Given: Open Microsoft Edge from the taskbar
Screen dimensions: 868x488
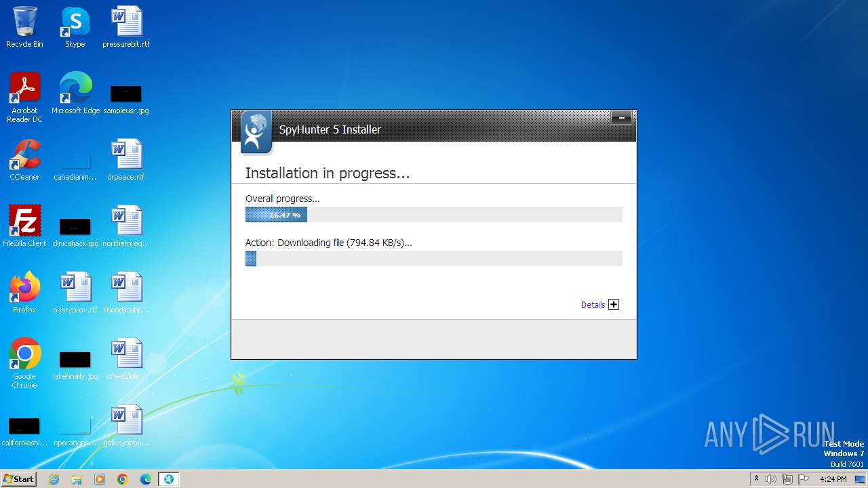Looking at the screenshot, I should (x=146, y=479).
